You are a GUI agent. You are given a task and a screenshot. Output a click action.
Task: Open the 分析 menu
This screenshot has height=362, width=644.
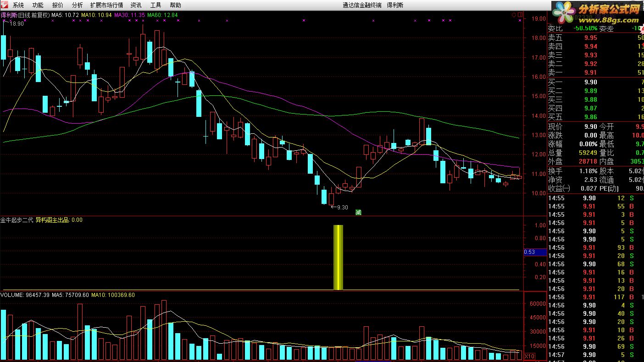click(x=78, y=5)
